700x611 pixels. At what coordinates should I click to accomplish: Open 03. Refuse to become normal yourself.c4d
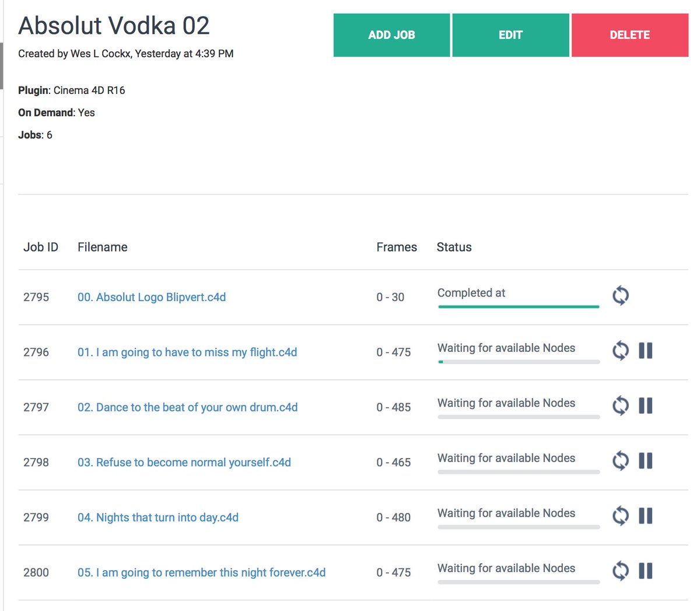pyautogui.click(x=184, y=462)
